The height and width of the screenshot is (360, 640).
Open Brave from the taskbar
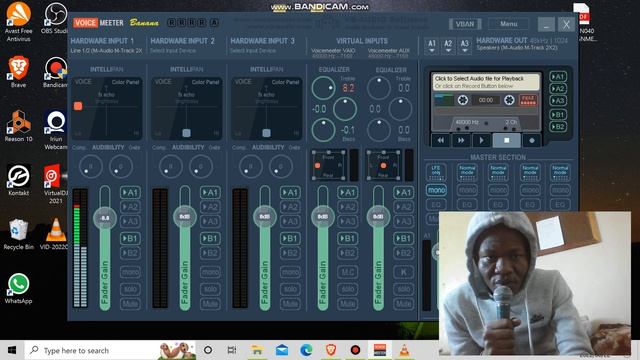click(331, 350)
